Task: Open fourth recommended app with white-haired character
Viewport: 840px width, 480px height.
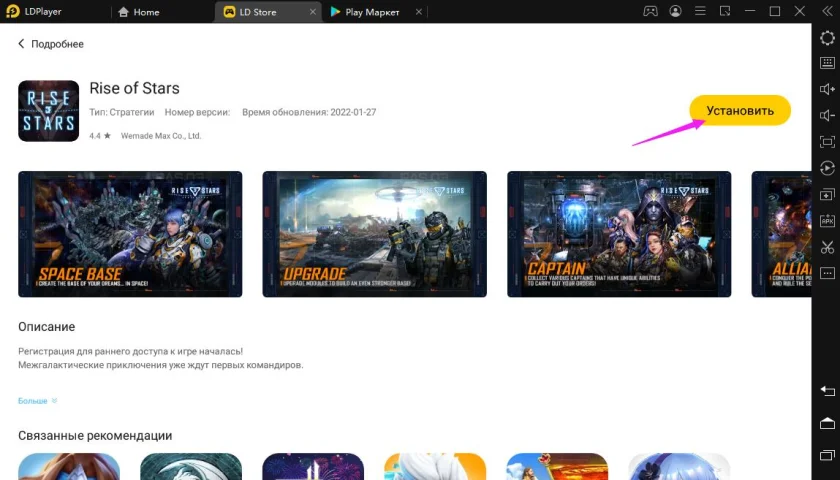Action: [435, 467]
